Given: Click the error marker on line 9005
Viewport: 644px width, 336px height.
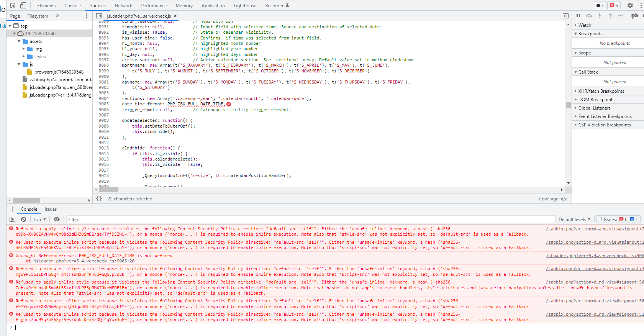Looking at the screenshot, I should tap(229, 104).
